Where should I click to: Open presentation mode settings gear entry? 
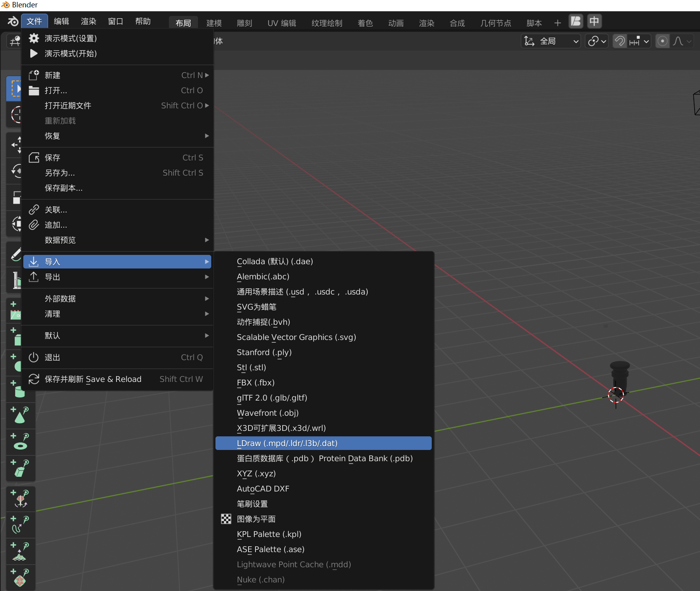(117, 38)
